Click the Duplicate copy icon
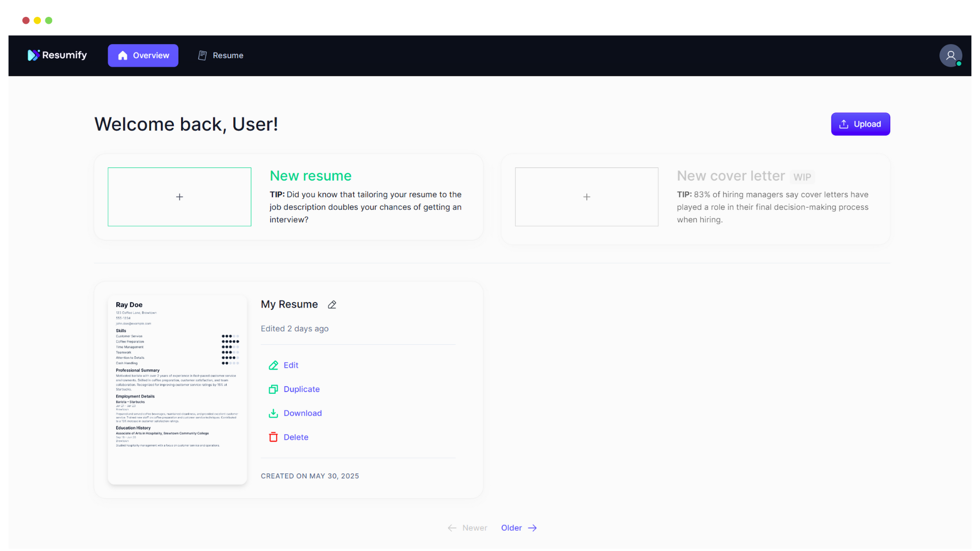Screen dimensions: 980x551 point(273,389)
